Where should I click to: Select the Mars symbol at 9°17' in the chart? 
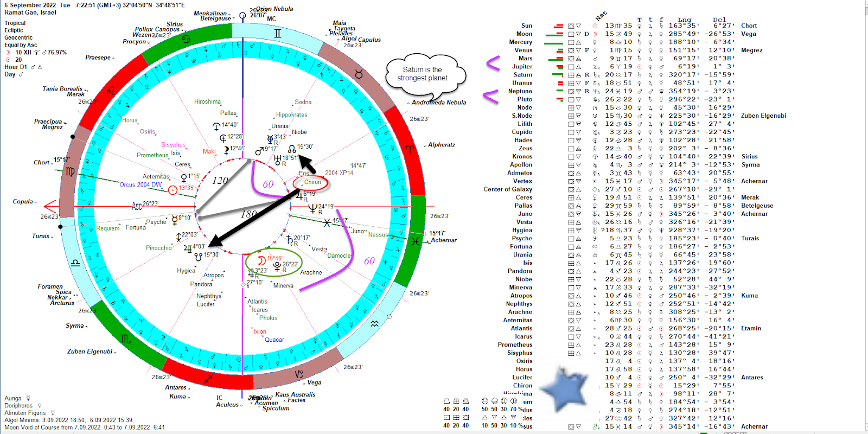259,151
